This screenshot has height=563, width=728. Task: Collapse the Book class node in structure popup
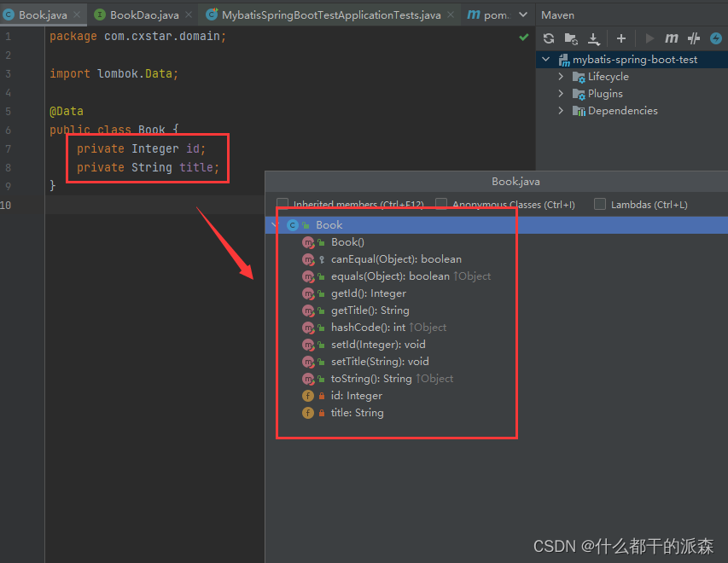pos(274,225)
